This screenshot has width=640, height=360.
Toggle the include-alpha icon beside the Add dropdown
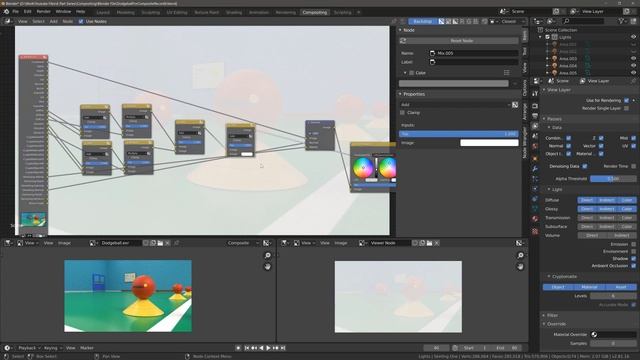515,105
